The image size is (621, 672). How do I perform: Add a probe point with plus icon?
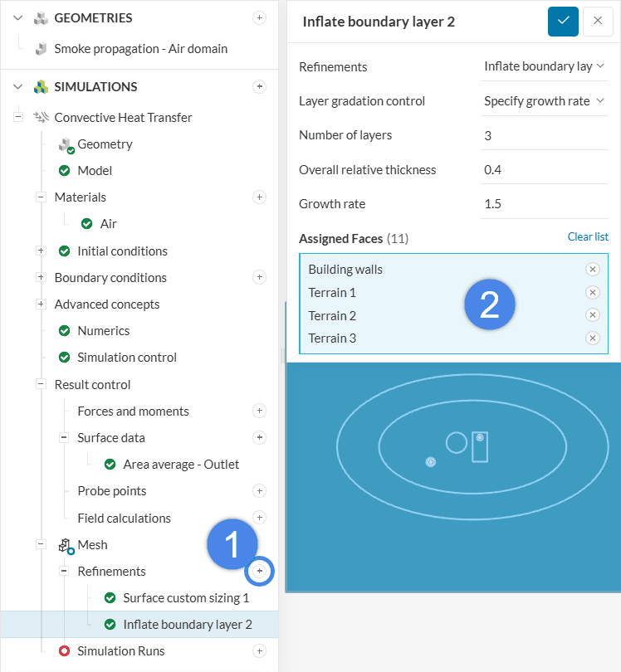click(259, 491)
